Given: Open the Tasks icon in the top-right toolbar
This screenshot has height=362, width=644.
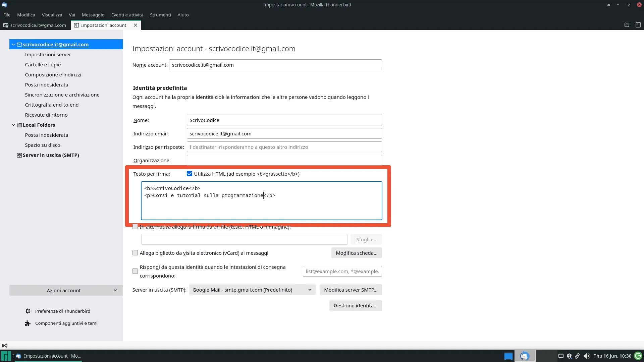Looking at the screenshot, I should click(638, 25).
